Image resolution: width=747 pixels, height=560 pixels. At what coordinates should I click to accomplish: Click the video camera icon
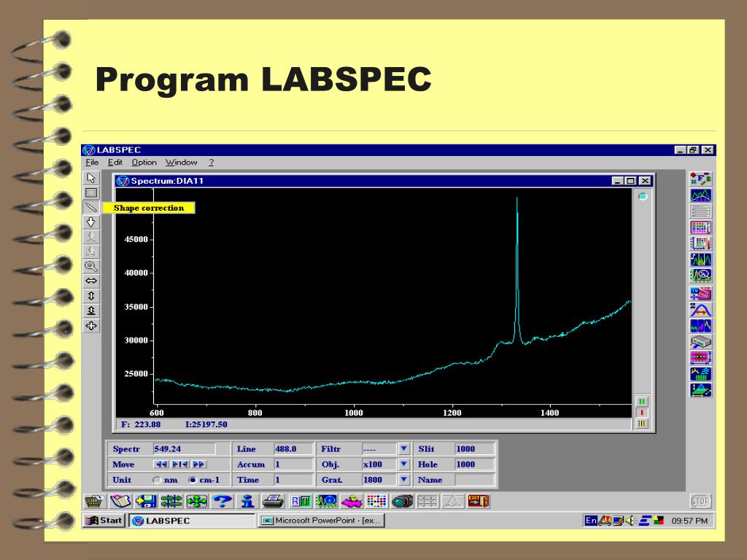tap(402, 501)
